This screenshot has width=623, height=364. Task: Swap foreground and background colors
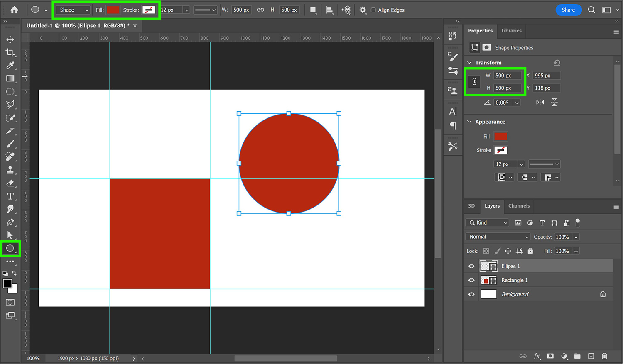pos(14,273)
